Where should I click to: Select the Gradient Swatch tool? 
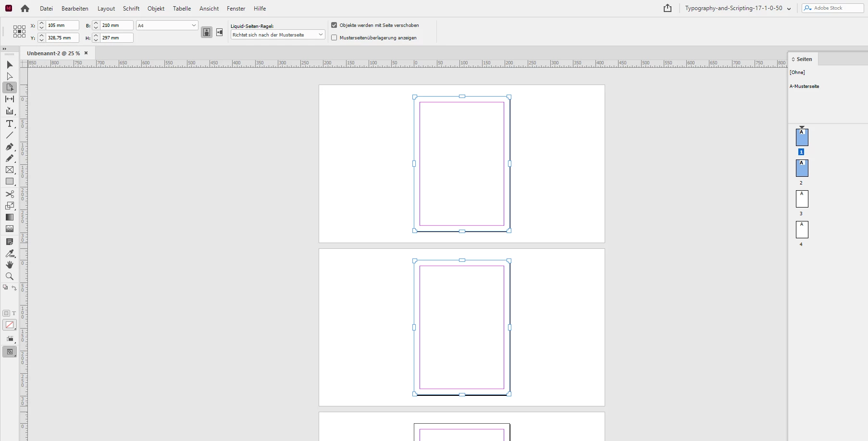click(x=10, y=217)
